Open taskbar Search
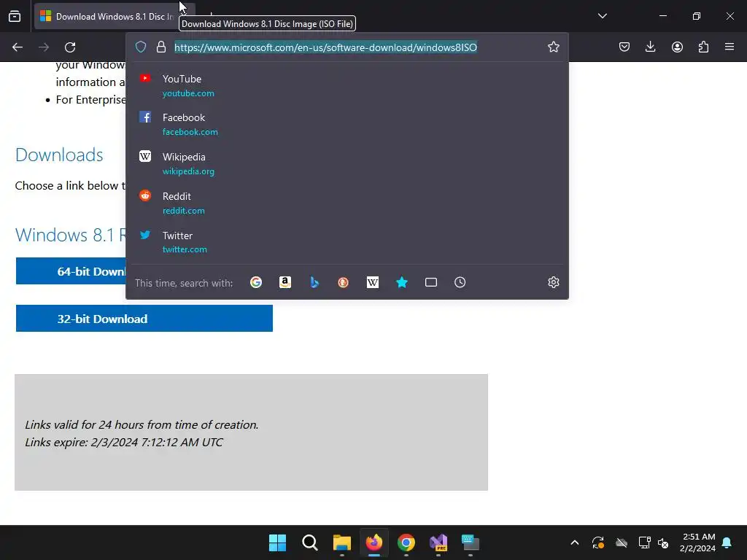Image resolution: width=747 pixels, height=560 pixels. tap(309, 542)
